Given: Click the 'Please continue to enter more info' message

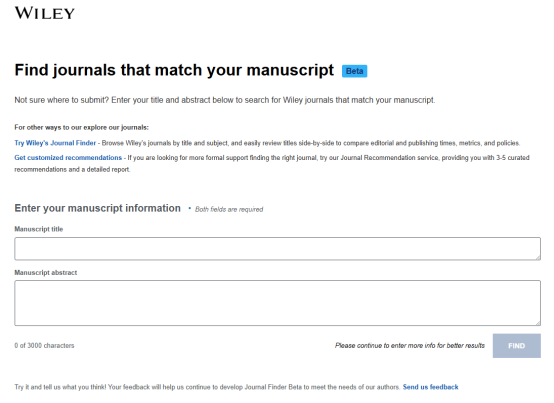Looking at the screenshot, I should click(x=410, y=345).
